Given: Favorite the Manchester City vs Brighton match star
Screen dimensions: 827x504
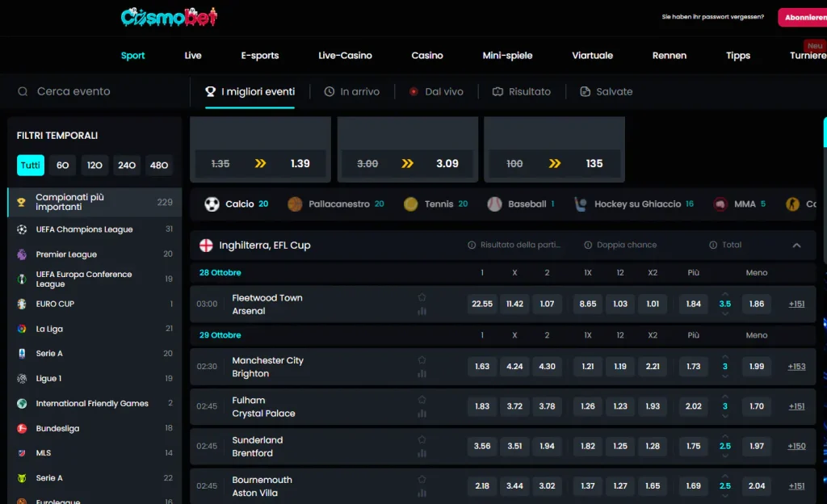Looking at the screenshot, I should coord(422,360).
